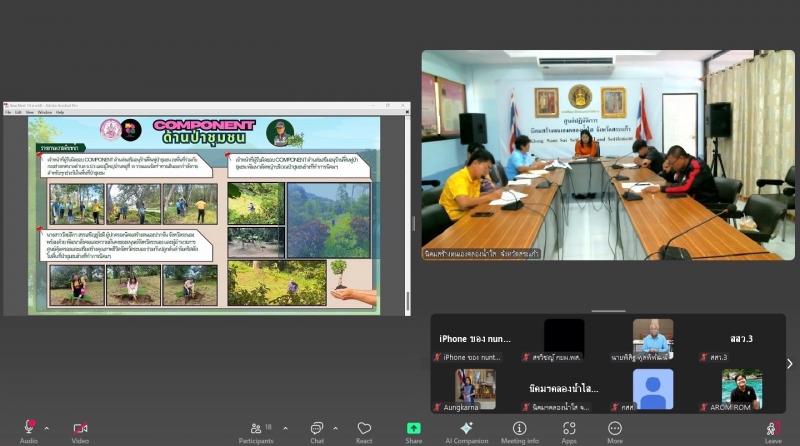Select the iPhone ของ nun... participant tile
This screenshot has height=446, width=800.
[x=474, y=340]
